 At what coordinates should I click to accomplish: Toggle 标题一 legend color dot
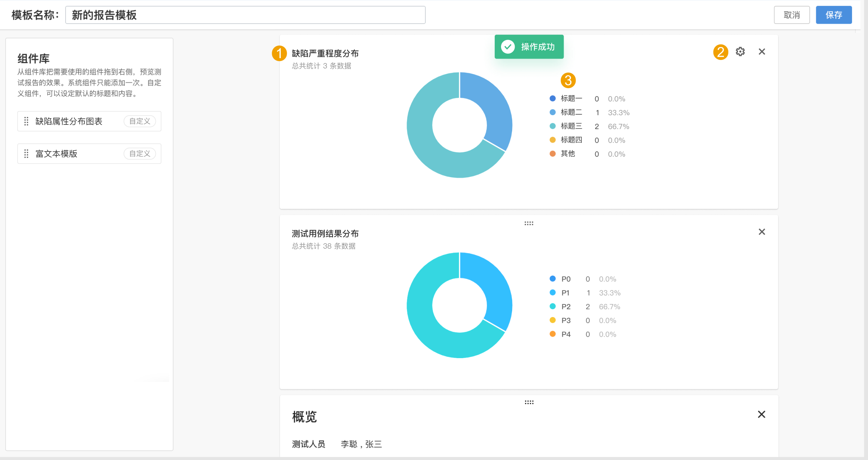click(x=552, y=98)
